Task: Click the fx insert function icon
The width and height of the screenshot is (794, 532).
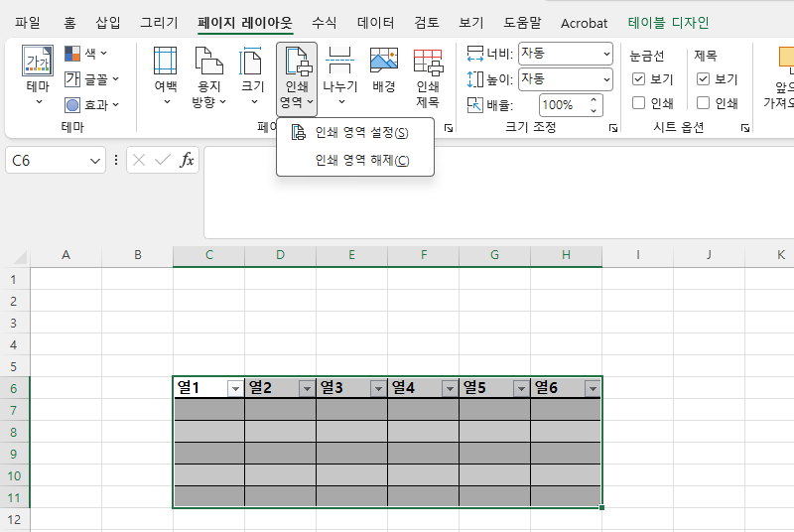Action: [x=187, y=160]
